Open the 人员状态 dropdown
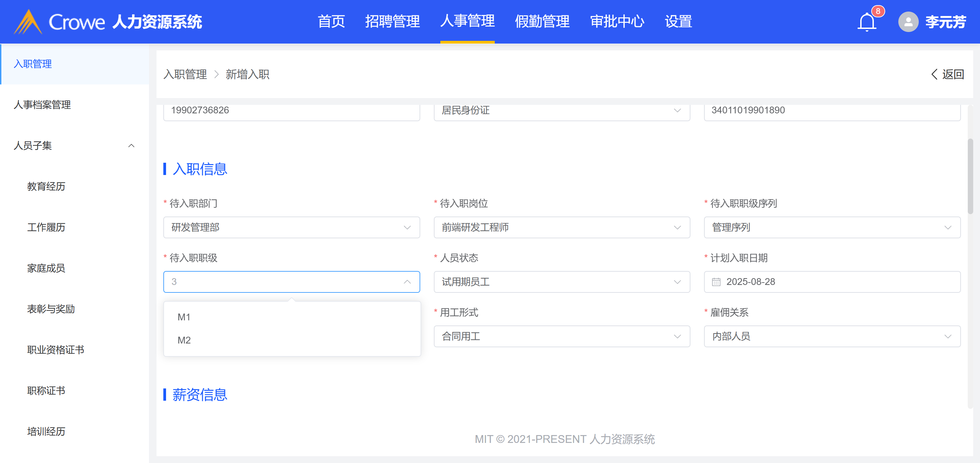Screen dimensions: 980x463 (x=561, y=282)
